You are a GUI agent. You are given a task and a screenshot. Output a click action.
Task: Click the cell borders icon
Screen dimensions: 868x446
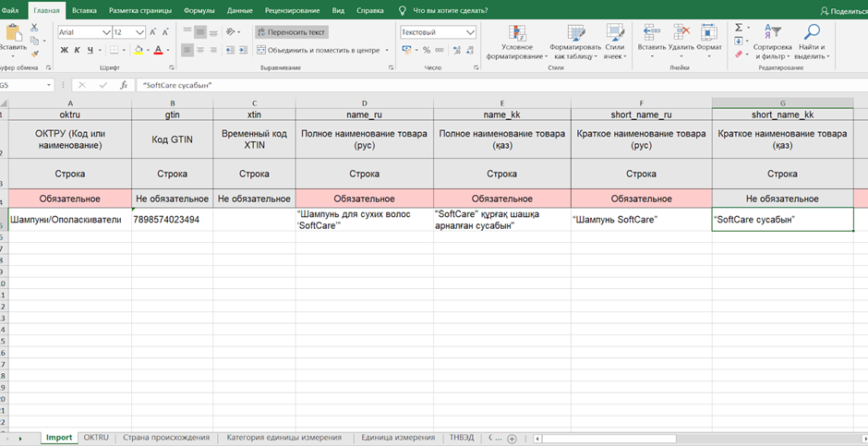pos(114,51)
